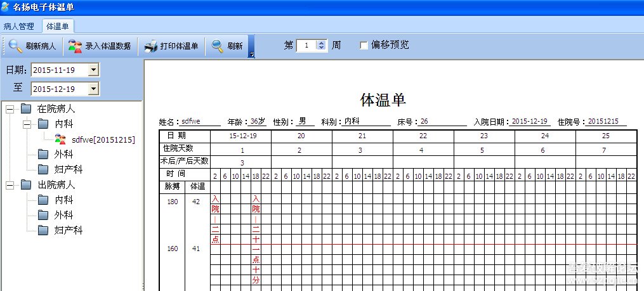This screenshot has height=291, width=644.
Task: Click the 体温单 chart title
Action: pos(383,100)
